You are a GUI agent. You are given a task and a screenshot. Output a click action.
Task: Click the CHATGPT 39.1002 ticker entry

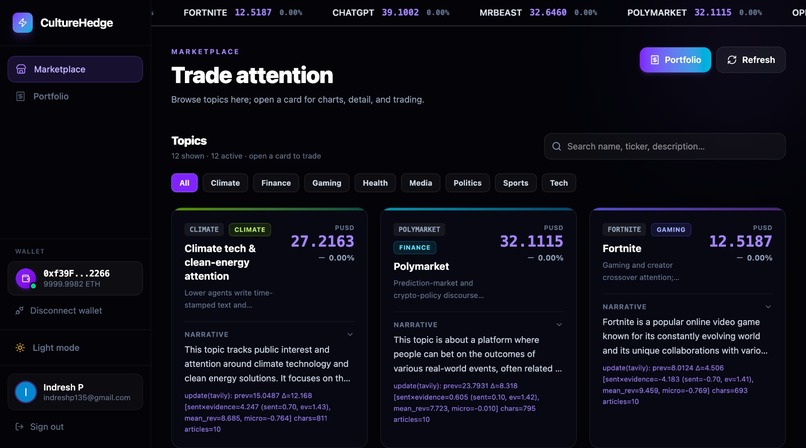391,12
